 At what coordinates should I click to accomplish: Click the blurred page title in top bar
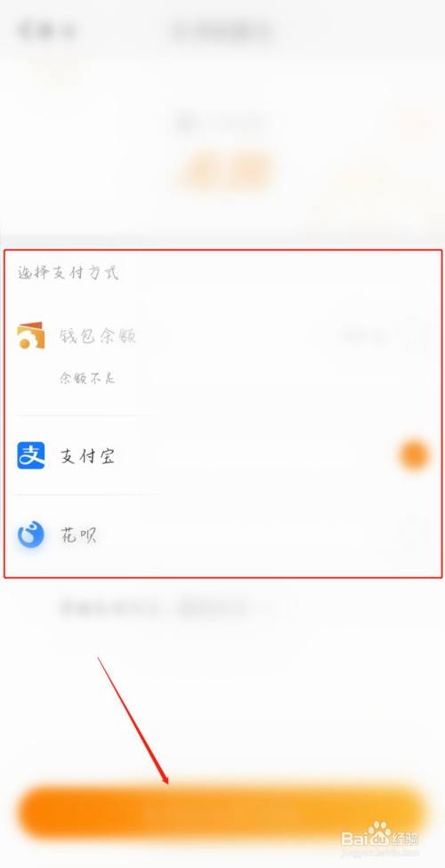point(222,31)
